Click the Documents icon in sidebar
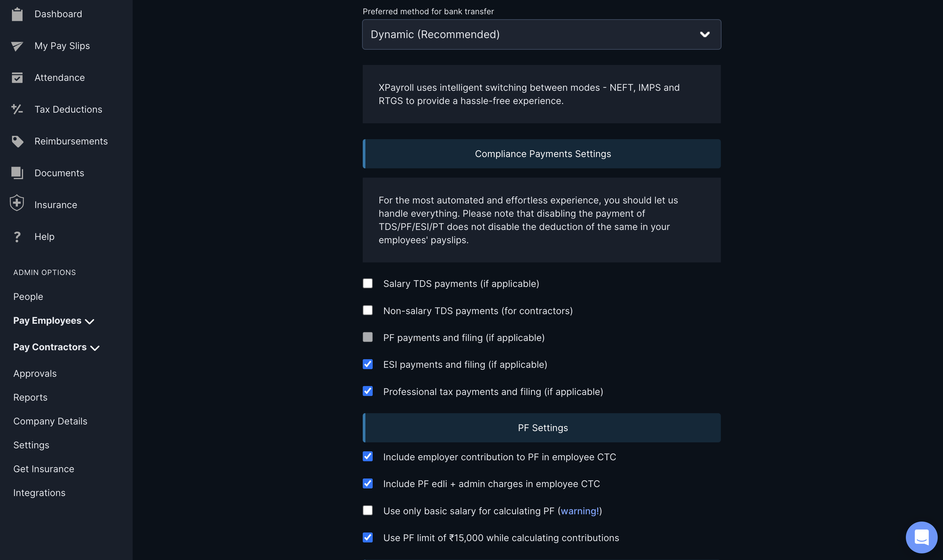Viewport: 943px width, 560px height. point(17,173)
